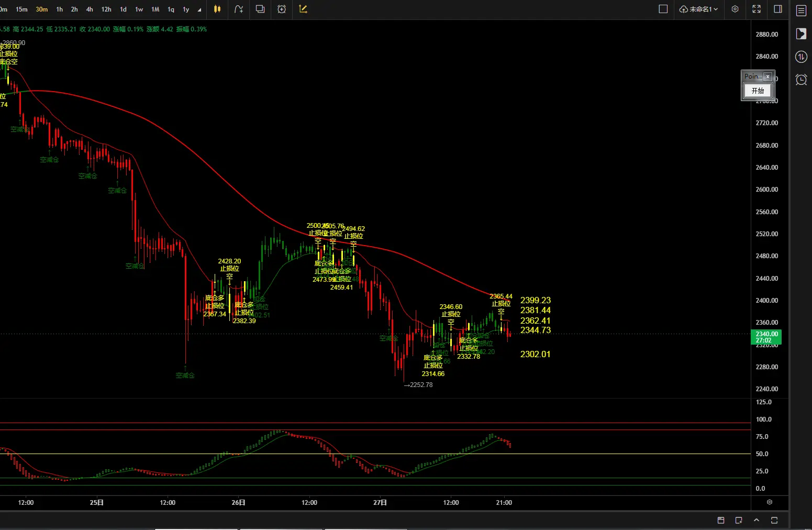Image resolution: width=812 pixels, height=530 pixels.
Task: Open the compare/overlay windows tool
Action: coord(260,9)
